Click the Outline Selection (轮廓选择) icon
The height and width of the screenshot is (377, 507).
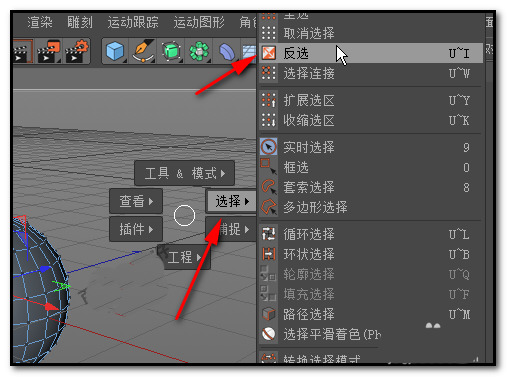pyautogui.click(x=269, y=273)
